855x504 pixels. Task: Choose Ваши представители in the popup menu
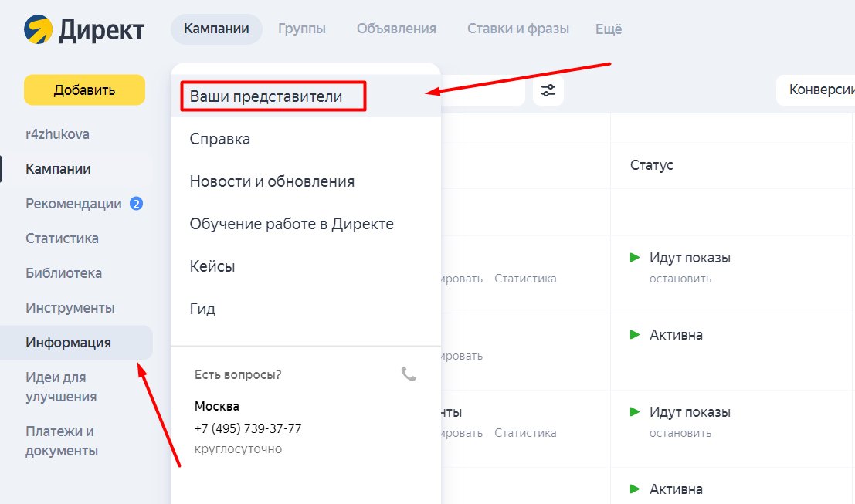click(x=305, y=96)
